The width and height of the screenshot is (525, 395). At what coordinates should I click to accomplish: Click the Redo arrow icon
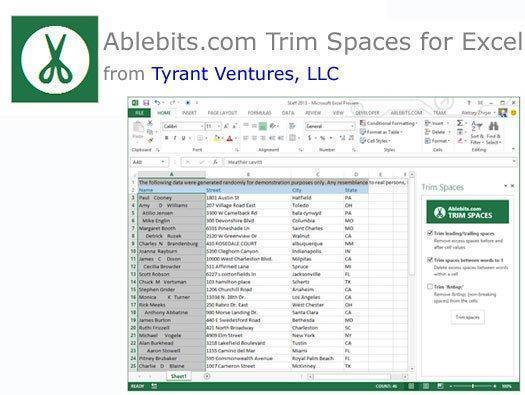[172, 103]
